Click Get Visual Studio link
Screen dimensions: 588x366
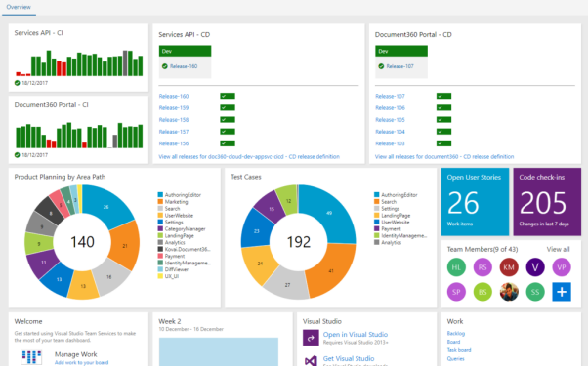pos(349,358)
